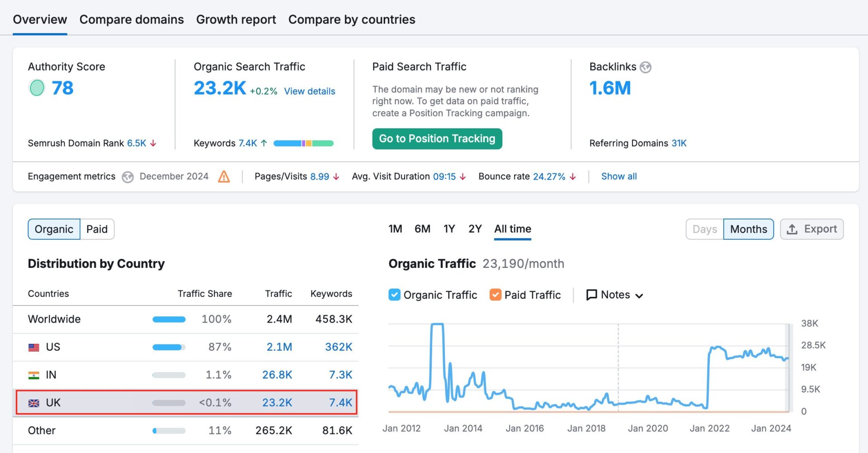Click the Organic Search Traffic 23.2K value
Screen dimensions: 868x453
tap(220, 88)
